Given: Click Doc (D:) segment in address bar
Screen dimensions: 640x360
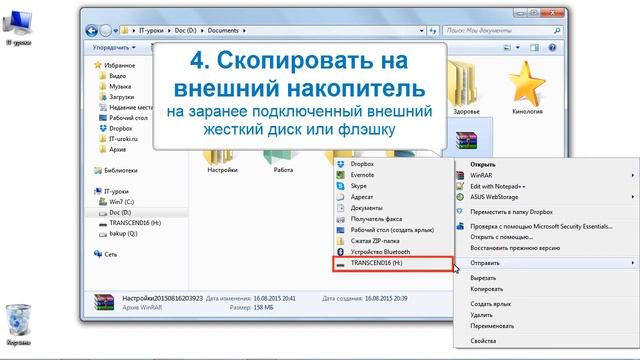Looking at the screenshot, I should click(185, 31).
